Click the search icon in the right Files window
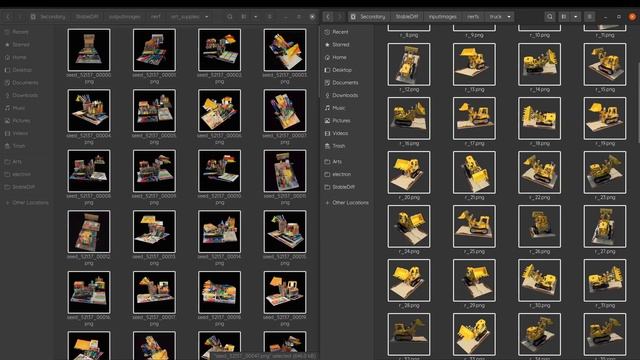640x360 pixels. coord(550,17)
